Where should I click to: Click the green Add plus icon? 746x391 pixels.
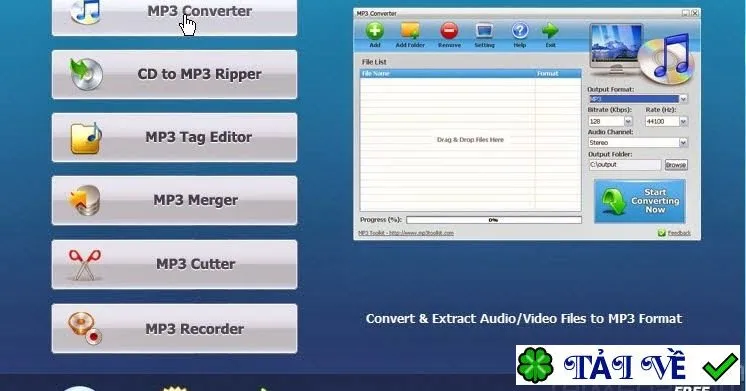[x=375, y=31]
